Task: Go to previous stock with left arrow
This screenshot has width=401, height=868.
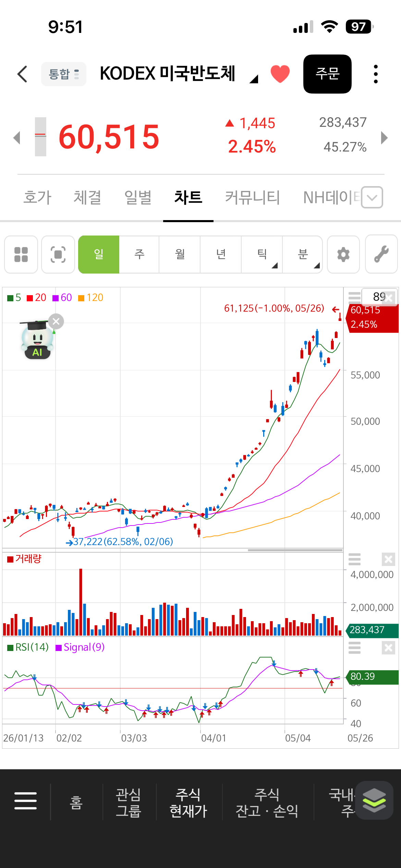Action: 17,138
